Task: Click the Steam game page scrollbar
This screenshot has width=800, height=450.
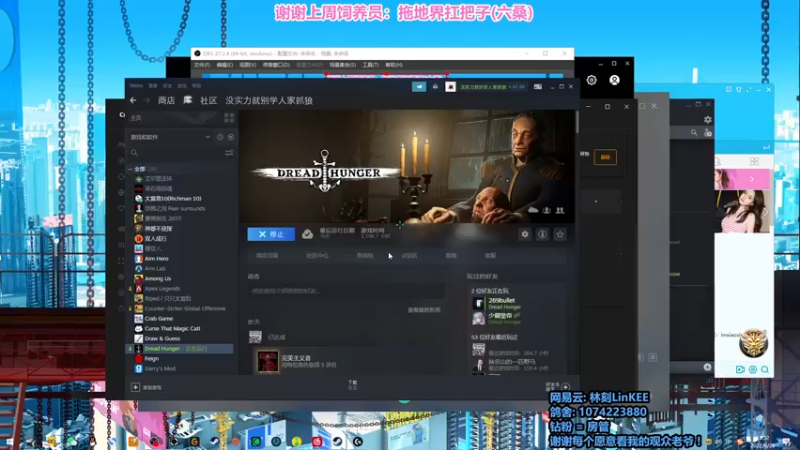Action: click(x=578, y=122)
